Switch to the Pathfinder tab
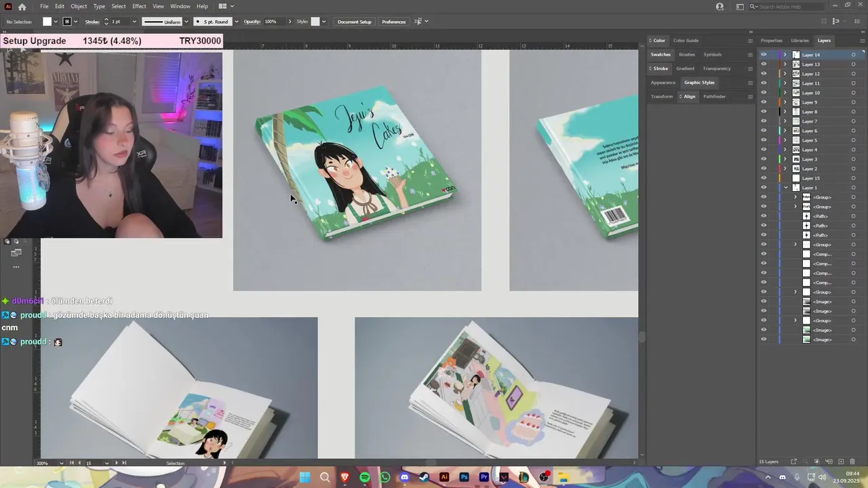868x488 pixels. 714,96
